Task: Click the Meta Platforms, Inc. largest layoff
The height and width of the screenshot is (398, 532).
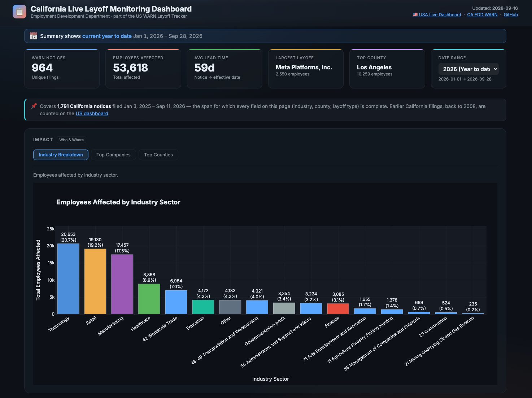Action: [x=304, y=67]
